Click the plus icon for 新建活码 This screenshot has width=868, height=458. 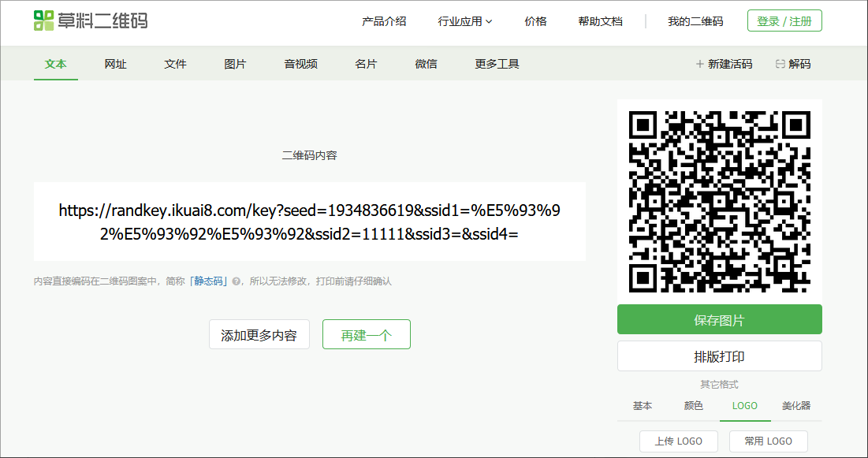click(x=700, y=64)
